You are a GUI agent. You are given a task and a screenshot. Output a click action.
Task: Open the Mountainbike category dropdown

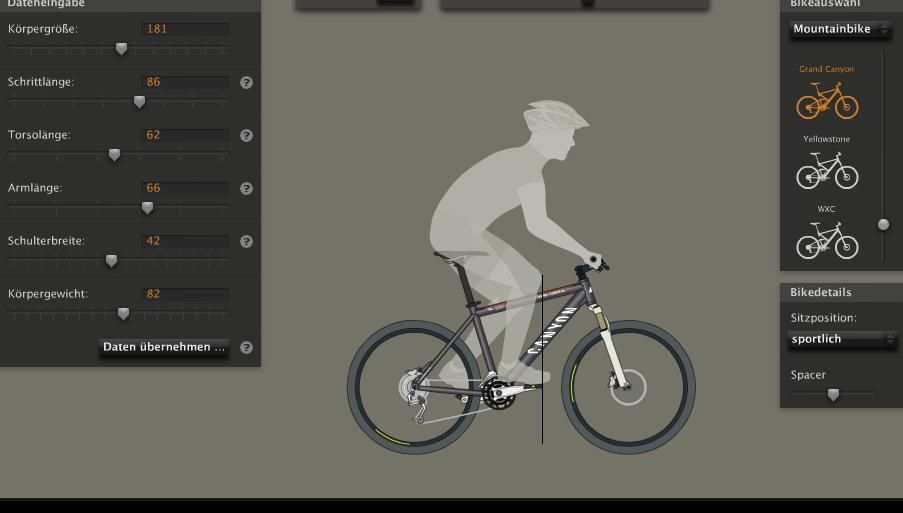point(840,30)
